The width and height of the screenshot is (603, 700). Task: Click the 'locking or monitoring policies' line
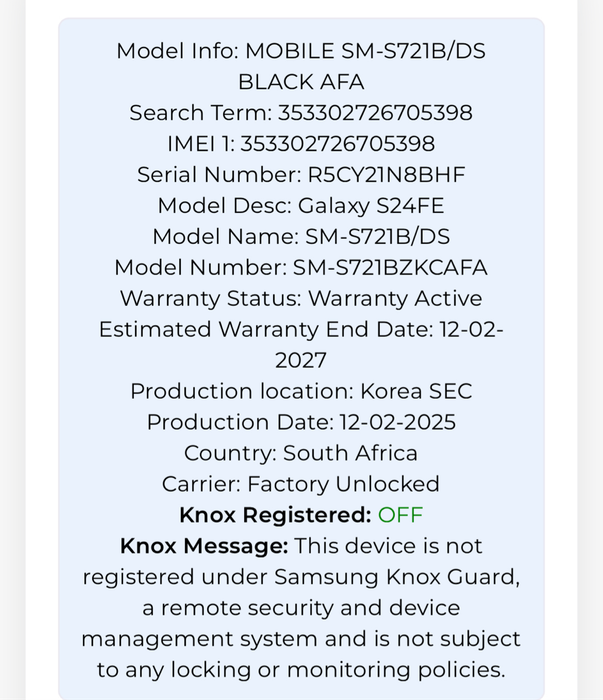click(x=301, y=670)
